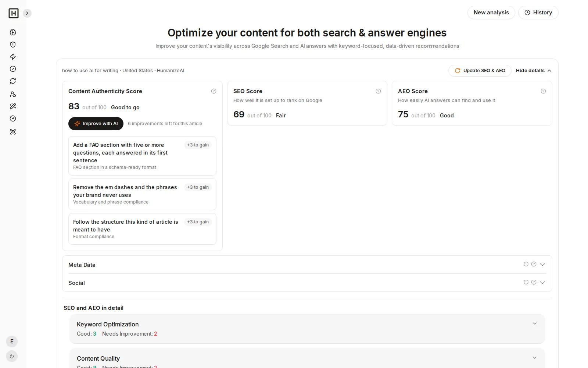
Task: Start a New analysis
Action: [x=491, y=13]
